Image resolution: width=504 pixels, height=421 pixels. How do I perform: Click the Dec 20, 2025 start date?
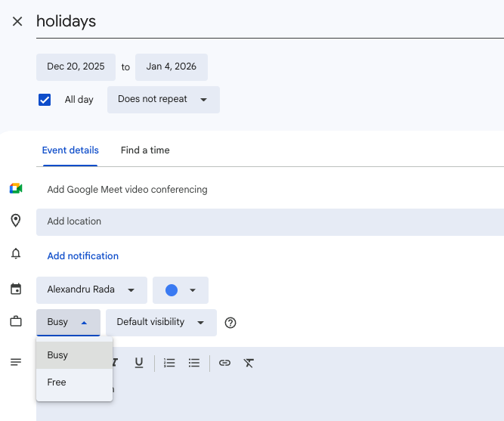click(x=76, y=67)
